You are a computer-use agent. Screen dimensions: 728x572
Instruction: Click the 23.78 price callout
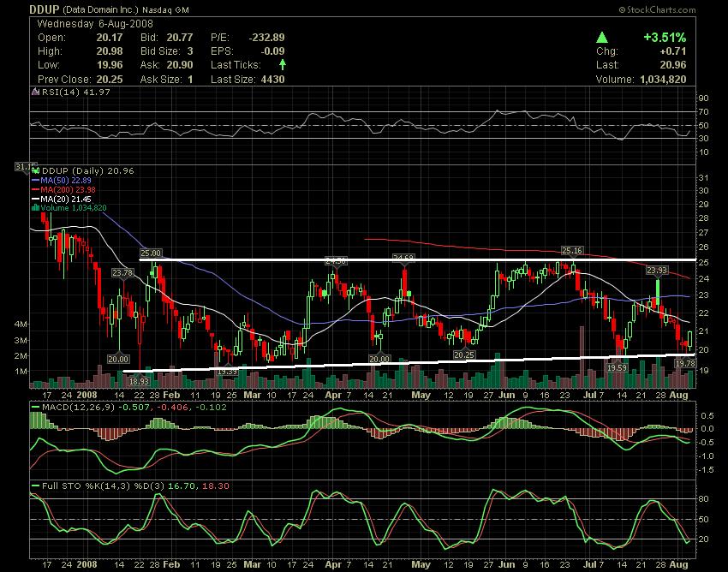pos(122,272)
